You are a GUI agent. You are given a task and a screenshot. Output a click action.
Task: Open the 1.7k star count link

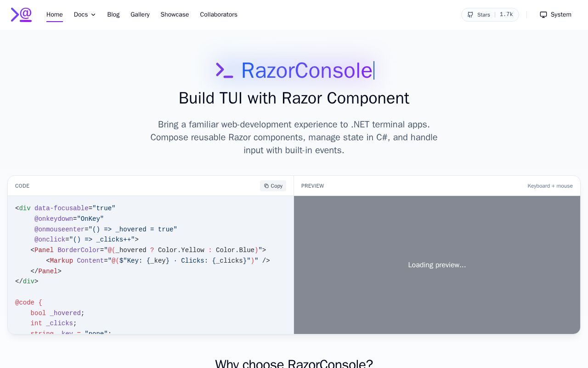[506, 15]
